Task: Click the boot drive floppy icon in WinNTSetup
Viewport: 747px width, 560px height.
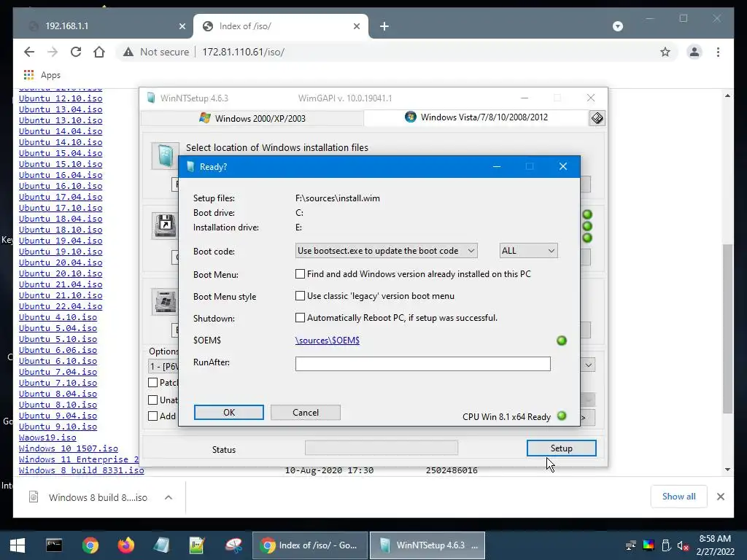Action: point(165,225)
